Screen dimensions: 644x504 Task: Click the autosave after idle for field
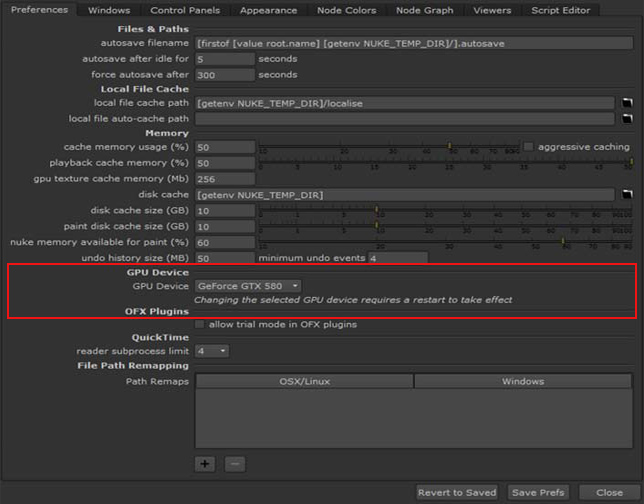[x=225, y=59]
